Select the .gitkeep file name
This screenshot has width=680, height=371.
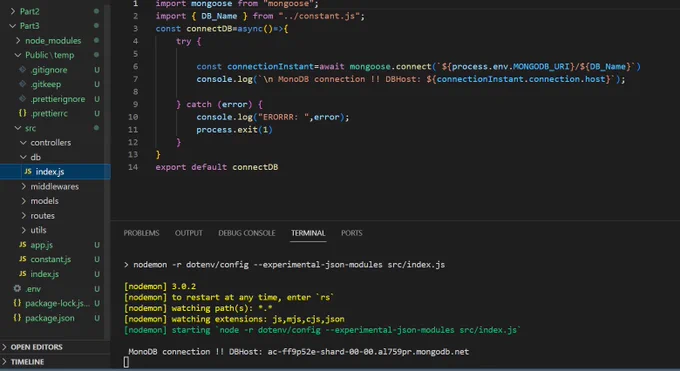(x=46, y=84)
